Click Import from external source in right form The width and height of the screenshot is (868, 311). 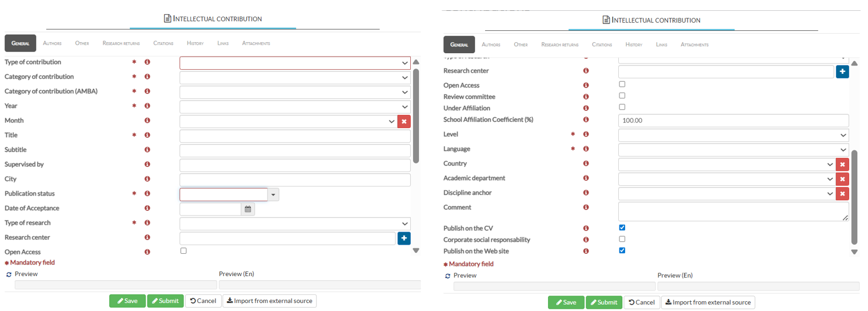click(x=708, y=302)
